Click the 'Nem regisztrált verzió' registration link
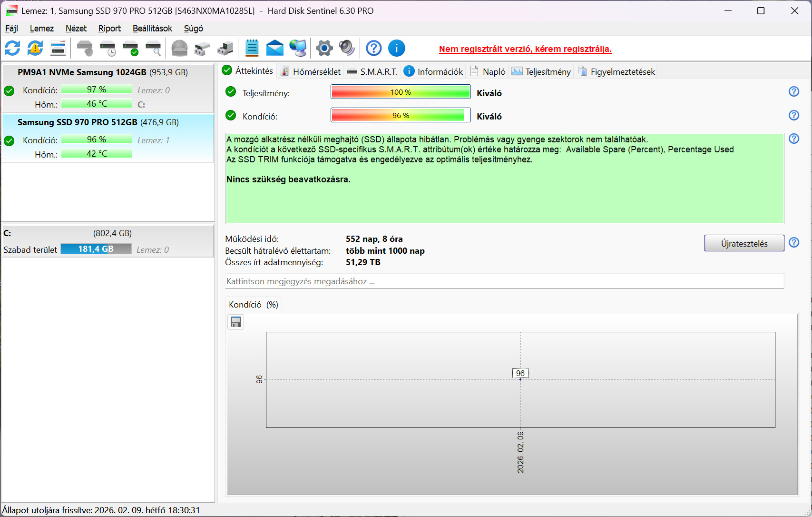The image size is (812, 517). click(525, 49)
